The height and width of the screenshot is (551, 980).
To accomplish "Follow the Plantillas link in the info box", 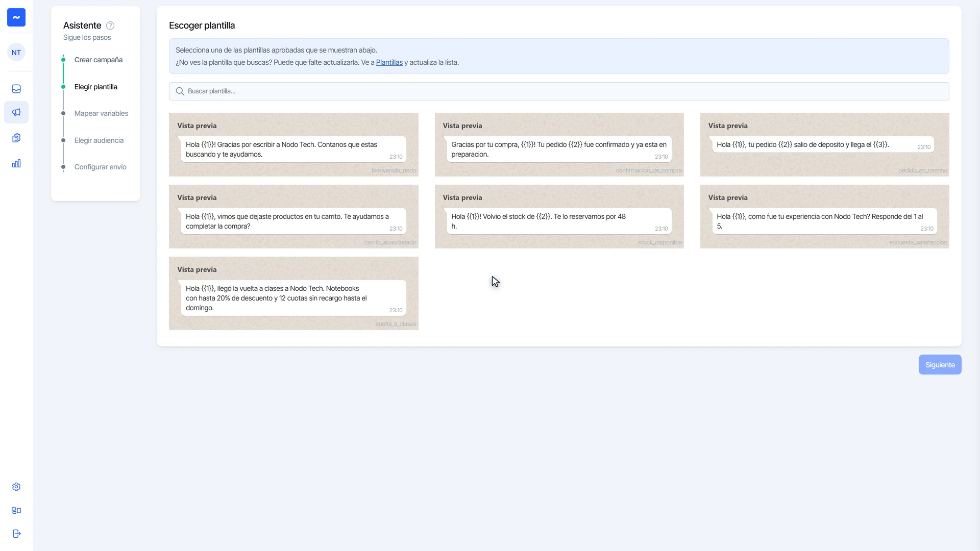I will click(389, 62).
